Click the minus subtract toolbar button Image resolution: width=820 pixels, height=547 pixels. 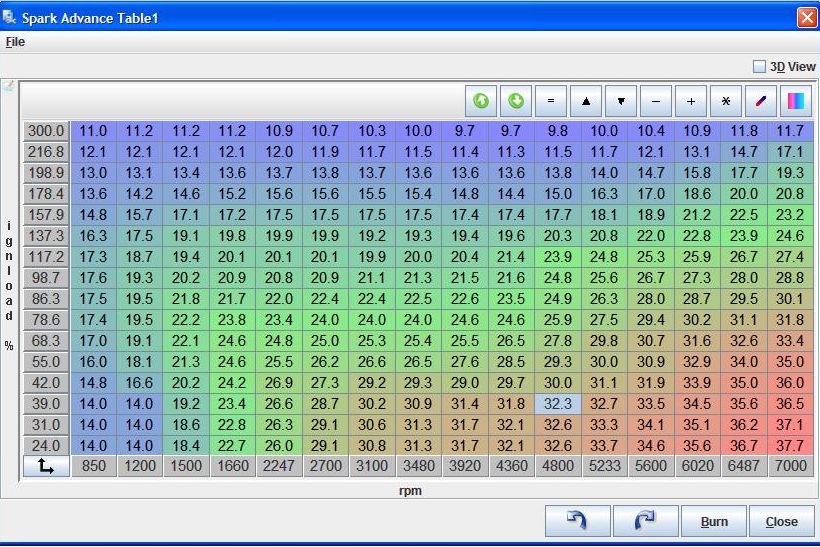(656, 101)
